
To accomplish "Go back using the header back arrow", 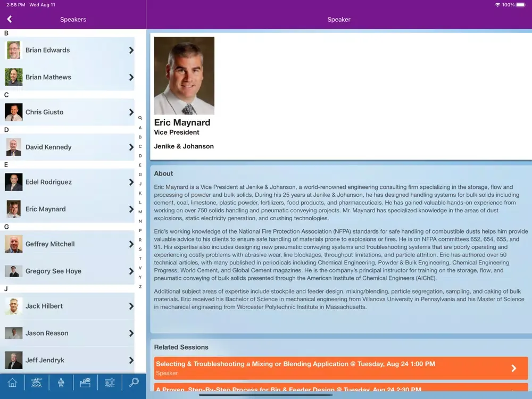I will (10, 19).
